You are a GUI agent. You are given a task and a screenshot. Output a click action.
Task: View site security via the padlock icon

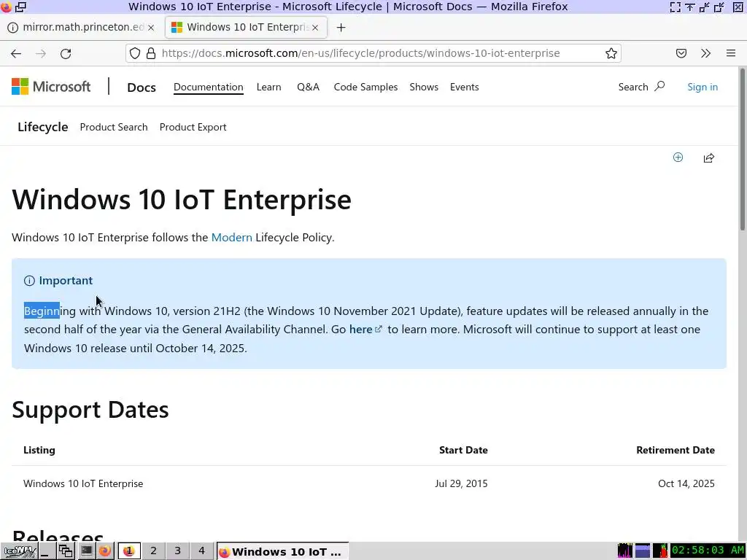tap(151, 53)
